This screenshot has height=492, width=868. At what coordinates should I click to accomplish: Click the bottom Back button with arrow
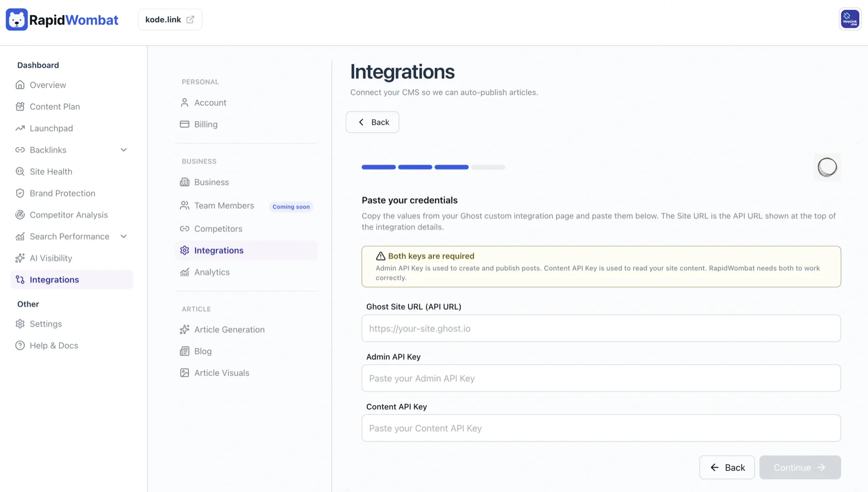point(727,468)
